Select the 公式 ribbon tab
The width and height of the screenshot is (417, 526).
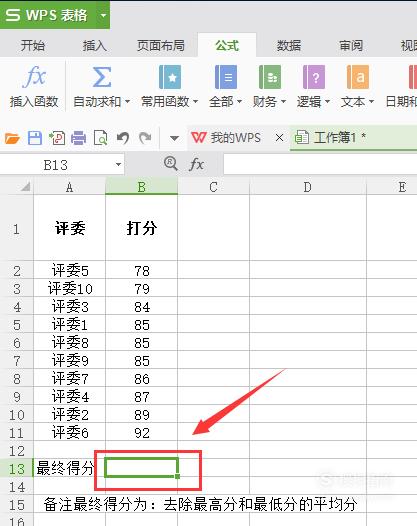click(227, 45)
